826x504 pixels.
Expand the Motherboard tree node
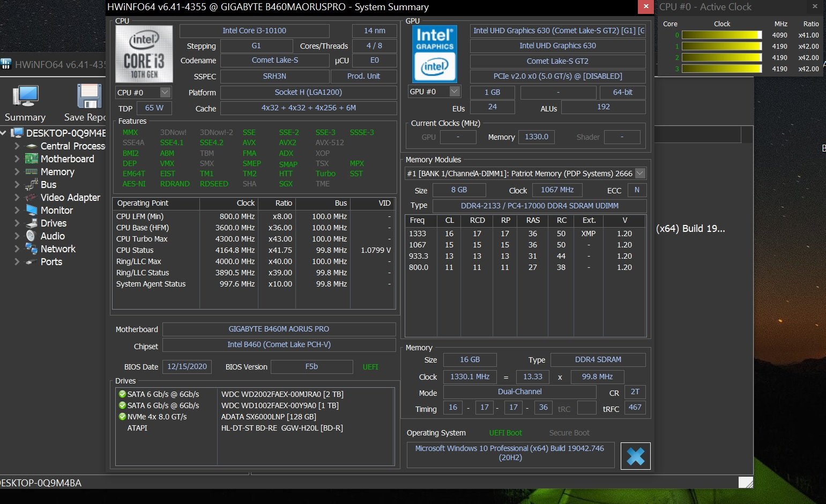[17, 159]
